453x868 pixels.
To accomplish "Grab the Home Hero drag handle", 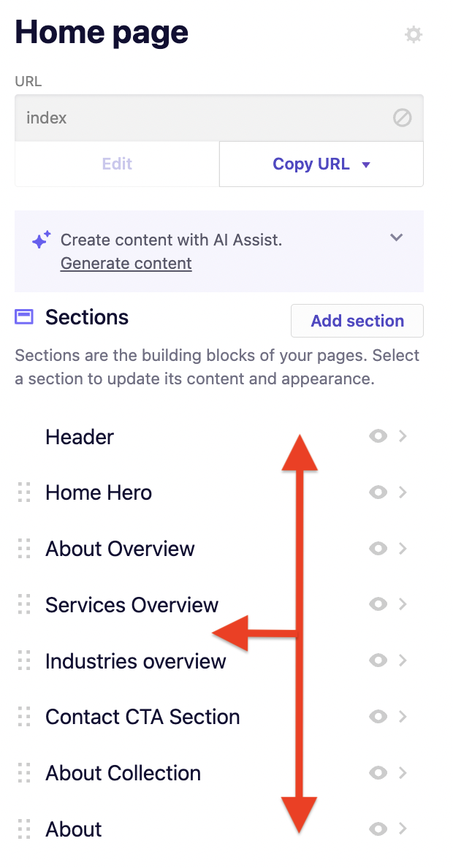I will 23,492.
